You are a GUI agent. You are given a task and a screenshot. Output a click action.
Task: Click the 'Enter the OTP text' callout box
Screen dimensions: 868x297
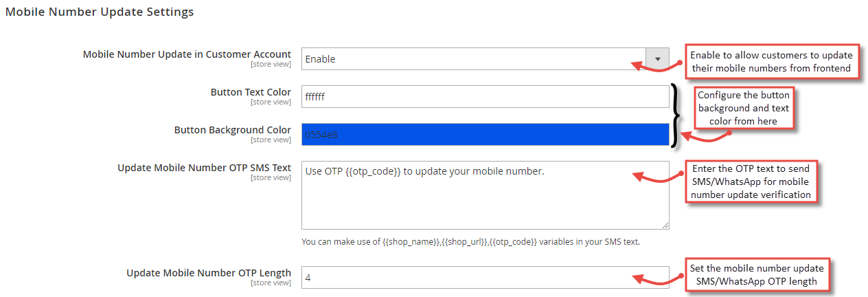750,182
